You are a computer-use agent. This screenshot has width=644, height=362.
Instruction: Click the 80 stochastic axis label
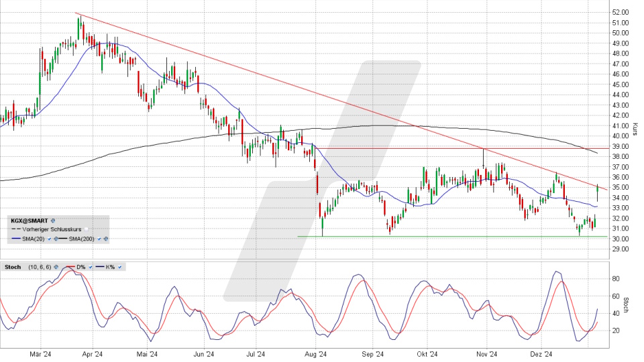616,279
